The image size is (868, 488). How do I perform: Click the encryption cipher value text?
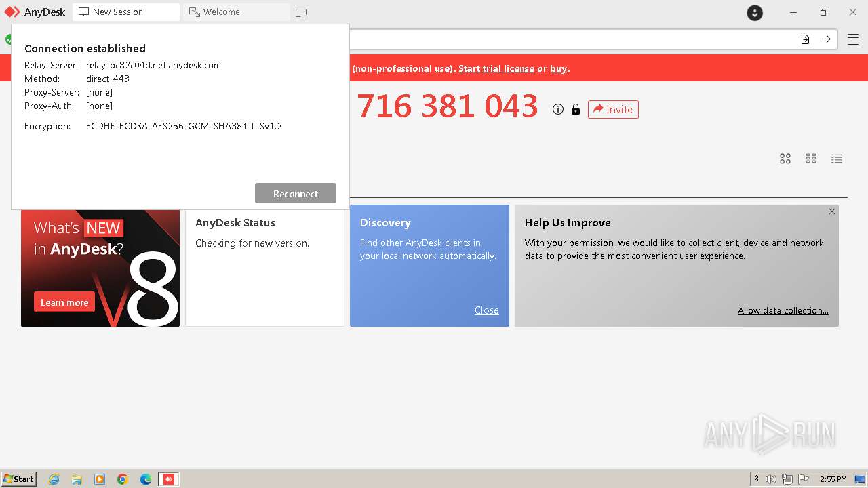[184, 126]
